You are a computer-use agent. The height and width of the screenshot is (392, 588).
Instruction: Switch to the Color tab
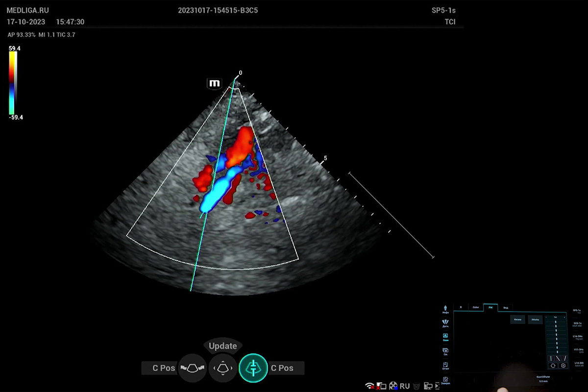tap(475, 308)
